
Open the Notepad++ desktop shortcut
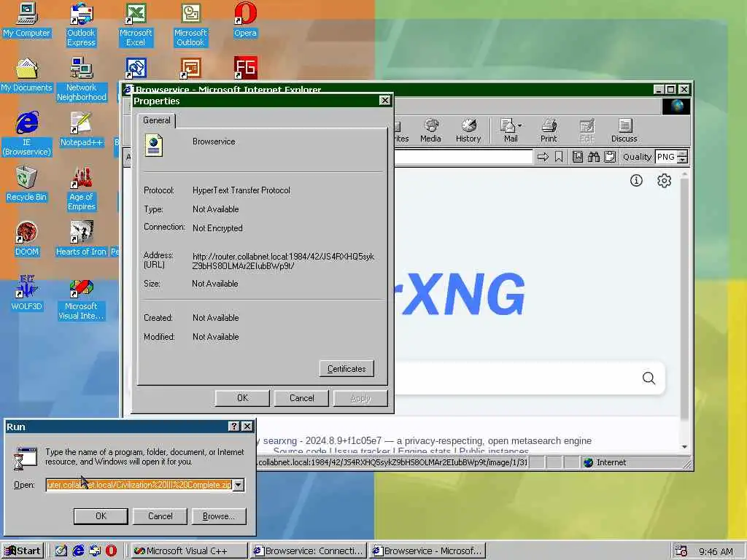pos(82,130)
